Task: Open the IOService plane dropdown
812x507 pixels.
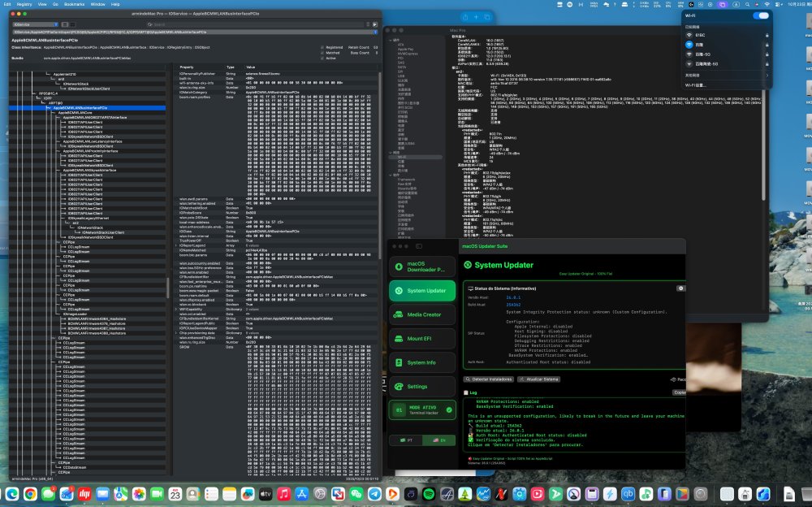Action: pyautogui.click(x=35, y=24)
